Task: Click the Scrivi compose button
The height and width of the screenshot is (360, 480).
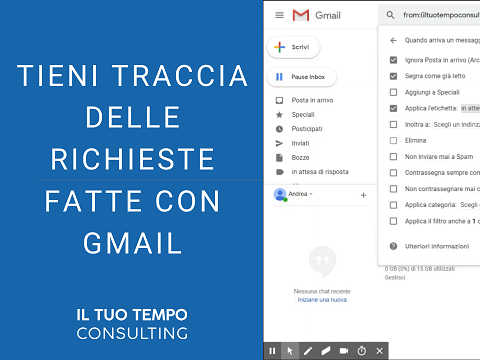Action: [293, 47]
